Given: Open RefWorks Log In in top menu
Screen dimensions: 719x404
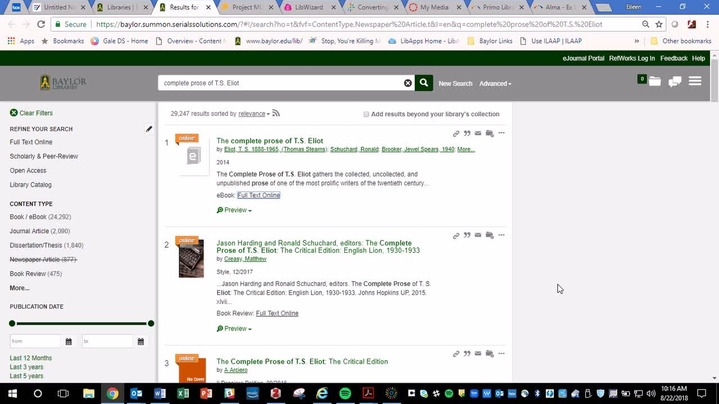Looking at the screenshot, I should (632, 58).
